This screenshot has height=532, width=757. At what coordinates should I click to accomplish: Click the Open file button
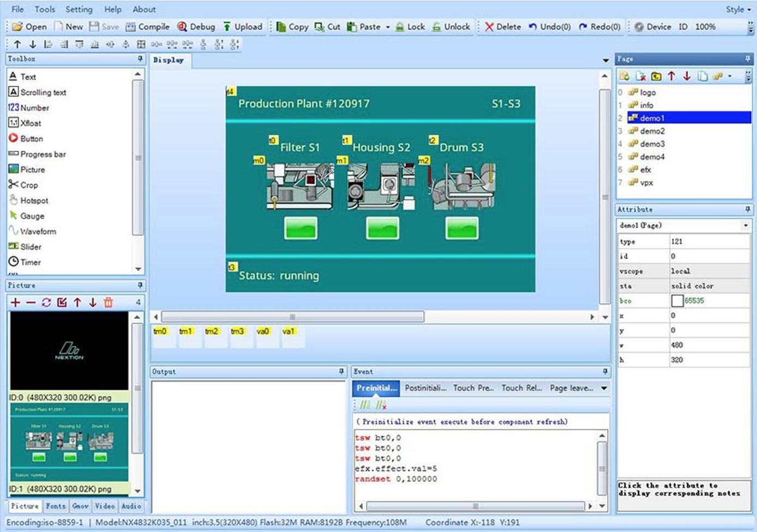(29, 27)
